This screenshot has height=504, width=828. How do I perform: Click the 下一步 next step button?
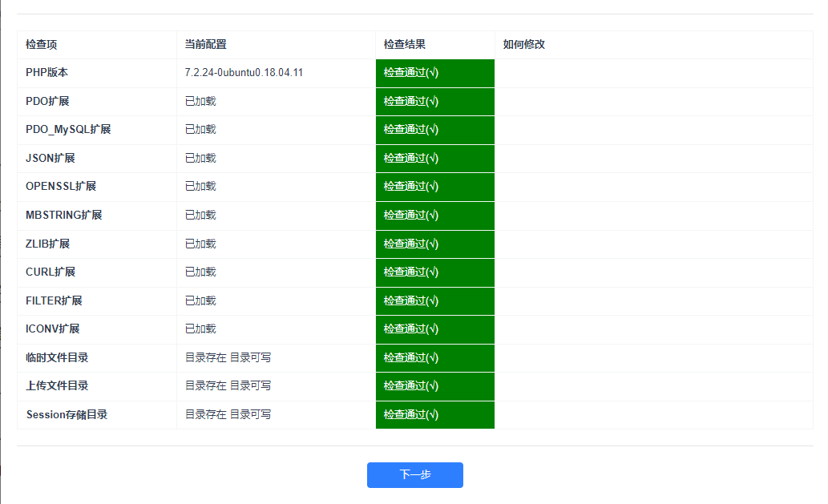click(x=414, y=474)
